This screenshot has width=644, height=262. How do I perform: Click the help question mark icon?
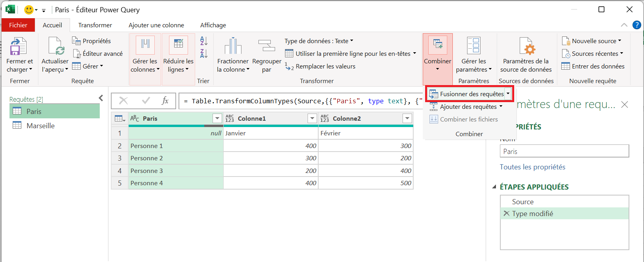tap(636, 25)
